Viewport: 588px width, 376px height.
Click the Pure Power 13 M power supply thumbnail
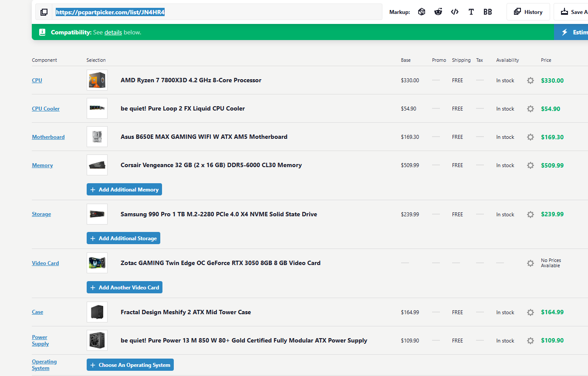[x=97, y=340]
